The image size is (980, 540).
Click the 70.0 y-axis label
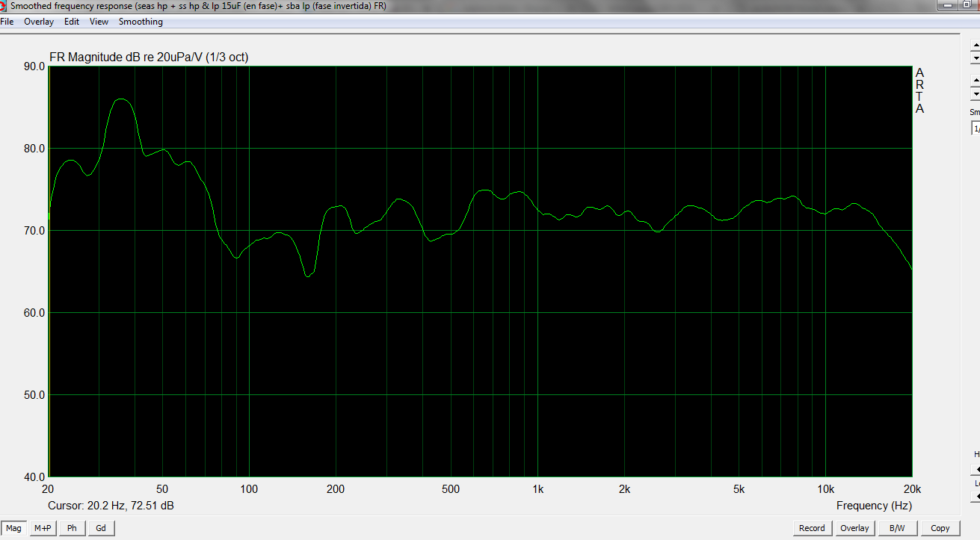34,231
